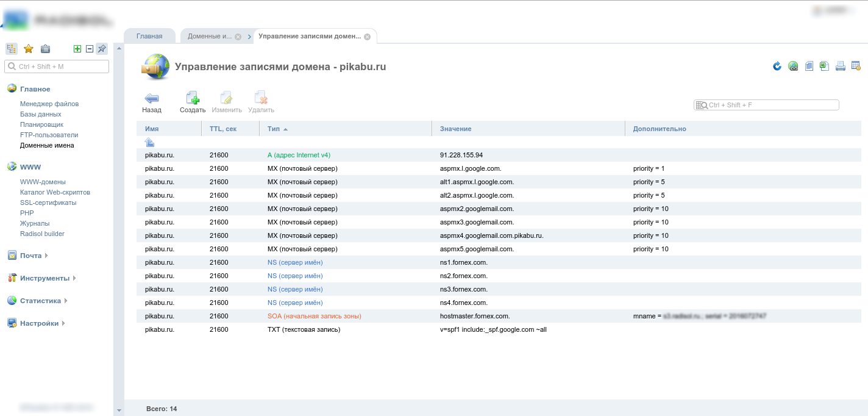This screenshot has height=416, width=868.
Task: Open Доменные имена in sidebar
Action: pyautogui.click(x=47, y=145)
